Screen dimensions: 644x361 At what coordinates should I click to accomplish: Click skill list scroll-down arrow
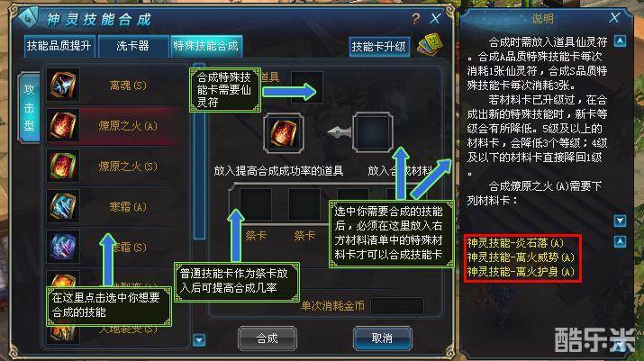(x=199, y=340)
